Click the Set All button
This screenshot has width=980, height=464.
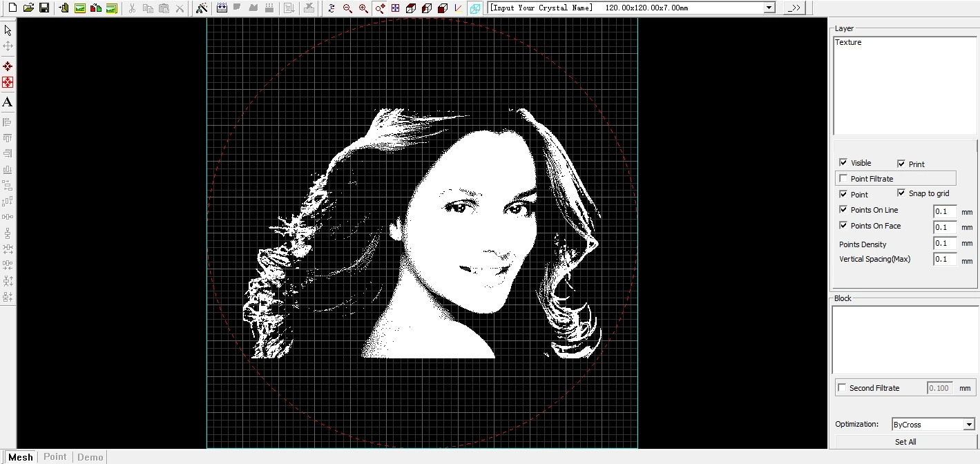point(905,442)
